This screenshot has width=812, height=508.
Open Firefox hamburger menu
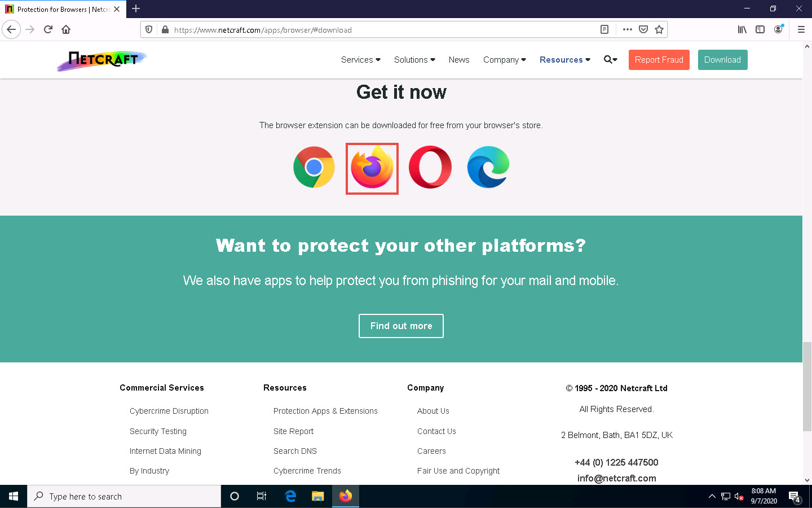click(801, 29)
